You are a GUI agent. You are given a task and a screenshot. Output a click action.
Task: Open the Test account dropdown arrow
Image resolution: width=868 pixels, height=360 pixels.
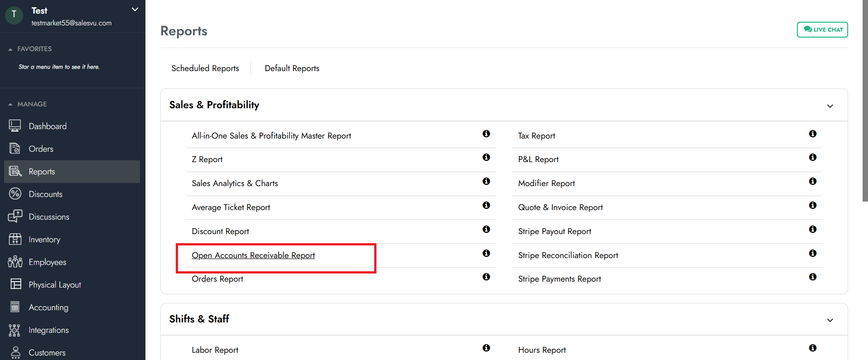coord(135,10)
